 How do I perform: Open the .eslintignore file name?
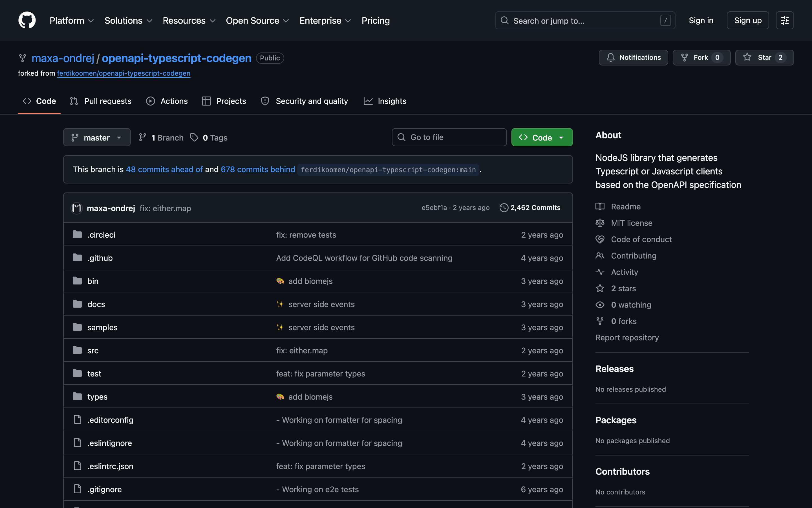pos(109,443)
